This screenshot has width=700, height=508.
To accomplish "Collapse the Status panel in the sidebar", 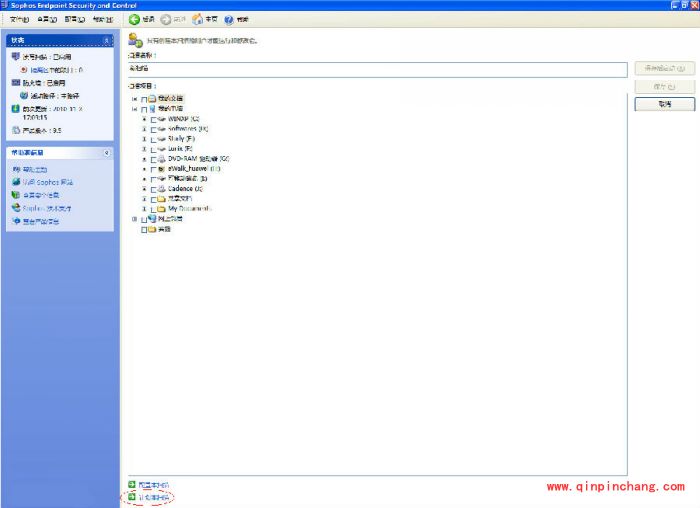I will pyautogui.click(x=106, y=40).
